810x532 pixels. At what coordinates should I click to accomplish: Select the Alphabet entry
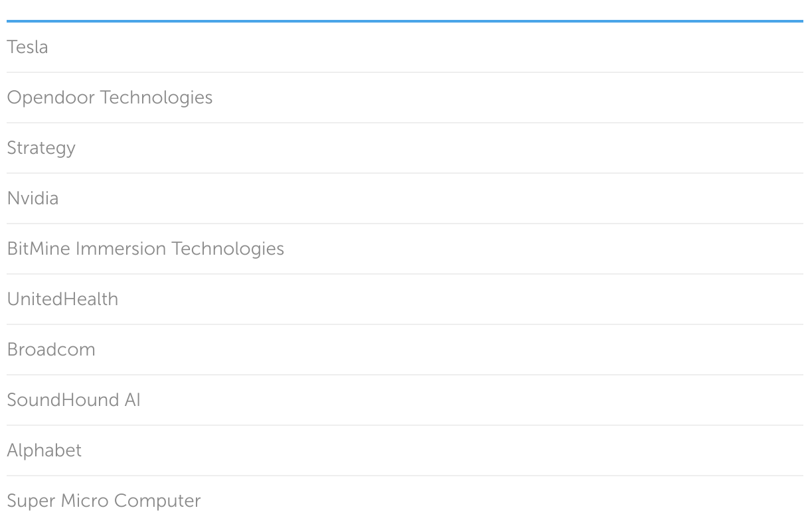[x=44, y=450]
